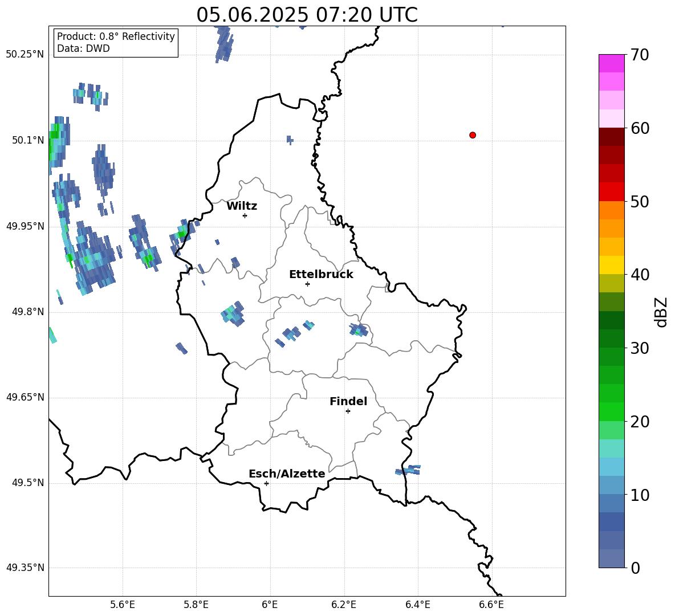This screenshot has height=616, width=675.
Task: Click the Ettelbruck station cross marker
Action: (307, 284)
